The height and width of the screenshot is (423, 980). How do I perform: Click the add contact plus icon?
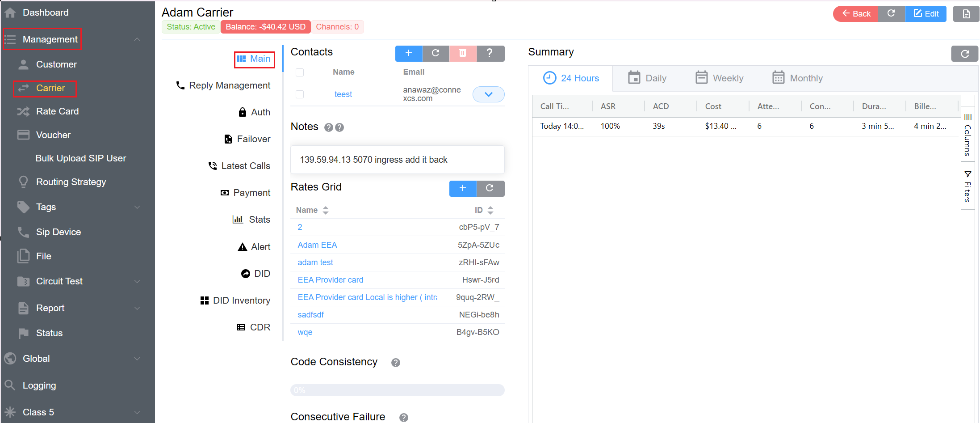click(x=408, y=53)
